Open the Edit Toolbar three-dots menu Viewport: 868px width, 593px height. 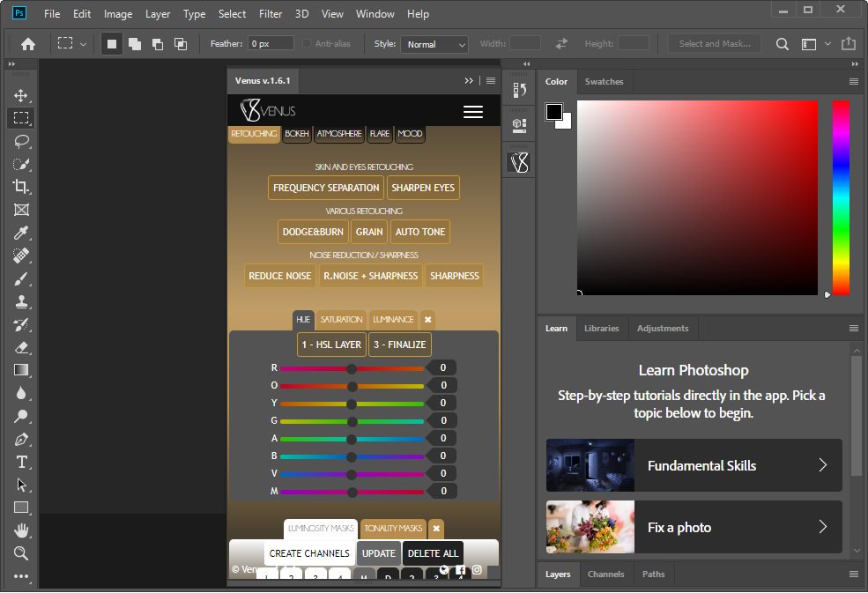pyautogui.click(x=21, y=576)
